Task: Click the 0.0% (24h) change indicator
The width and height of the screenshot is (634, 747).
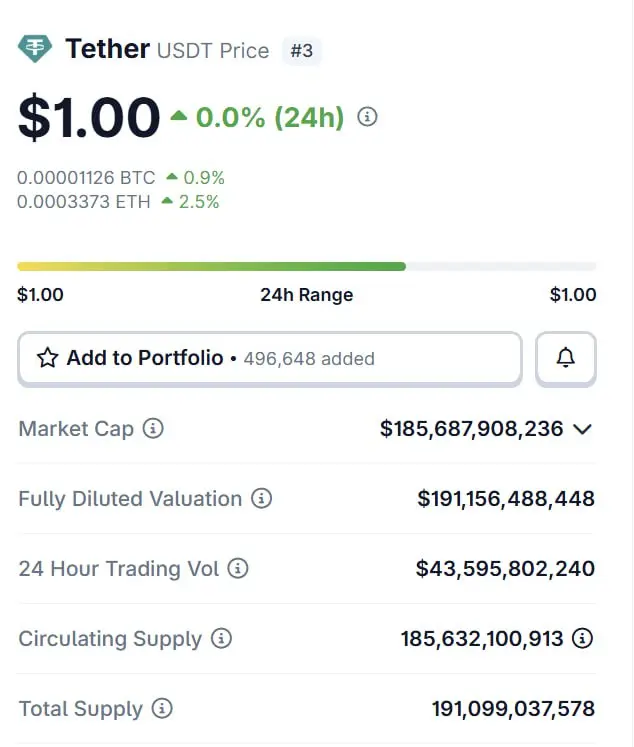Action: (x=269, y=117)
